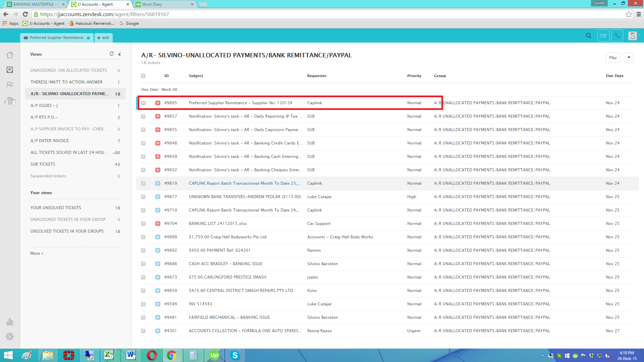
Task: Open the Reporting bar chart icon
Action: (x=10, y=322)
